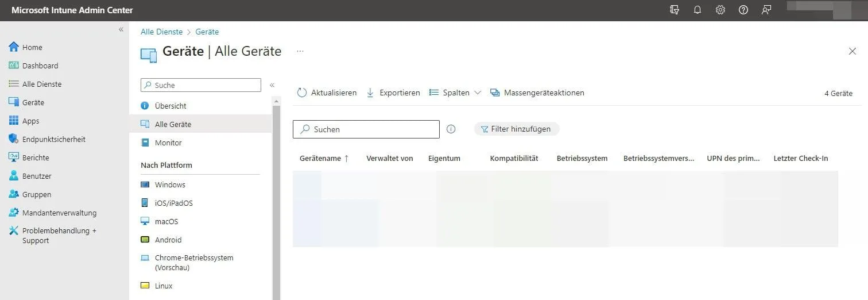Open the settings gear icon
This screenshot has height=300, width=868.
coord(720,10)
